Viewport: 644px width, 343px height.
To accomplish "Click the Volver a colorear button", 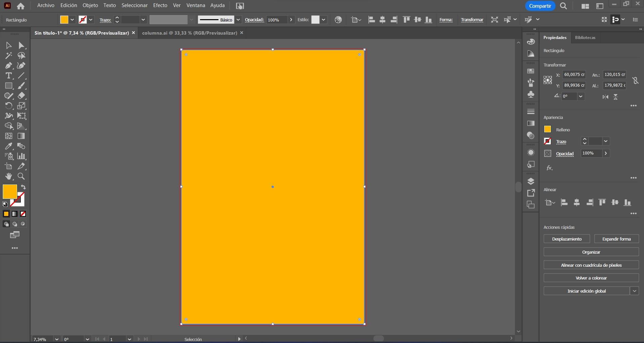I will click(591, 278).
